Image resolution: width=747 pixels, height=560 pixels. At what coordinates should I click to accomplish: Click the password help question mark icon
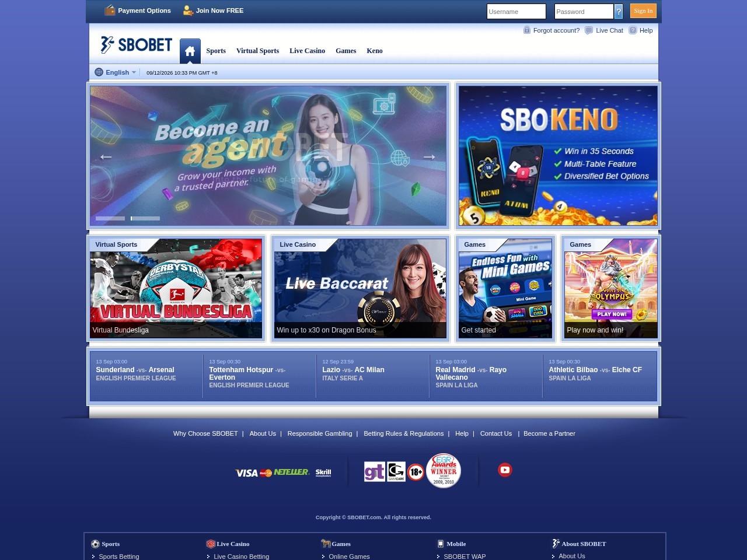tap(619, 11)
